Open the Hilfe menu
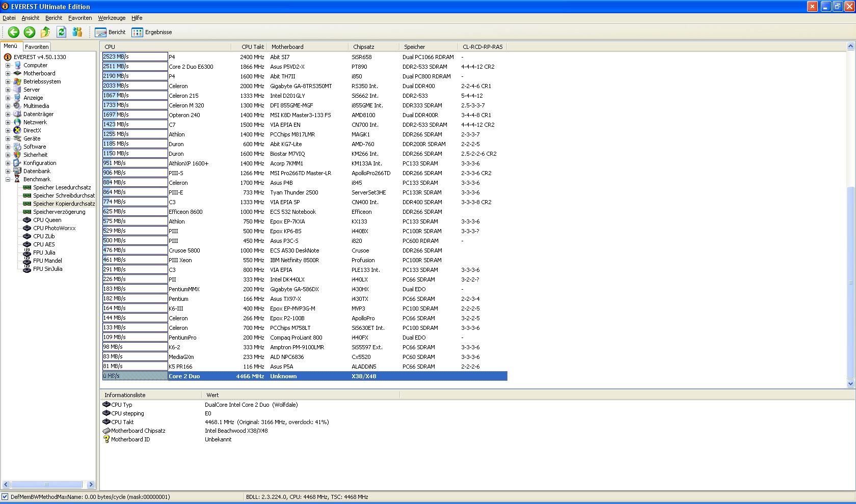The image size is (856, 504). coord(137,18)
